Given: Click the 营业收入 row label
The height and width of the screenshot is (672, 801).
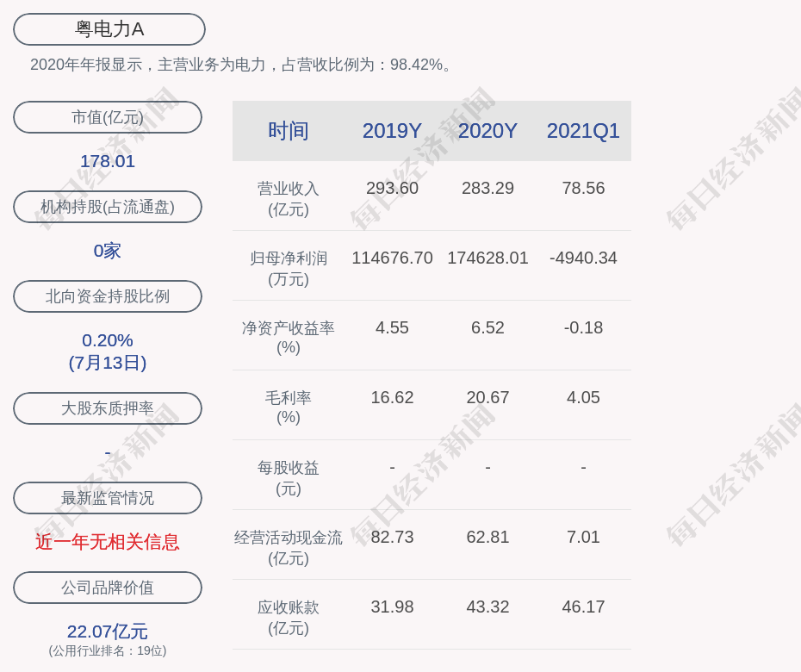Looking at the screenshot, I should 289,198.
